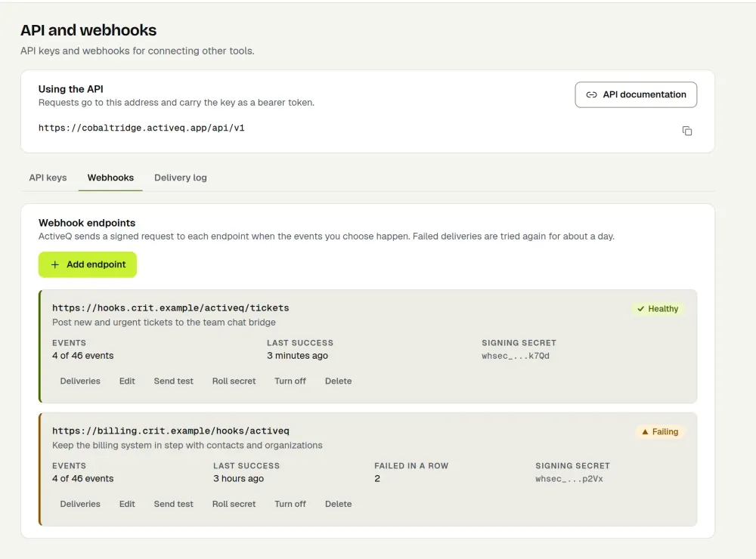
Task: Click the hooks.crit.example/activeq/tickets URL
Action: point(171,308)
